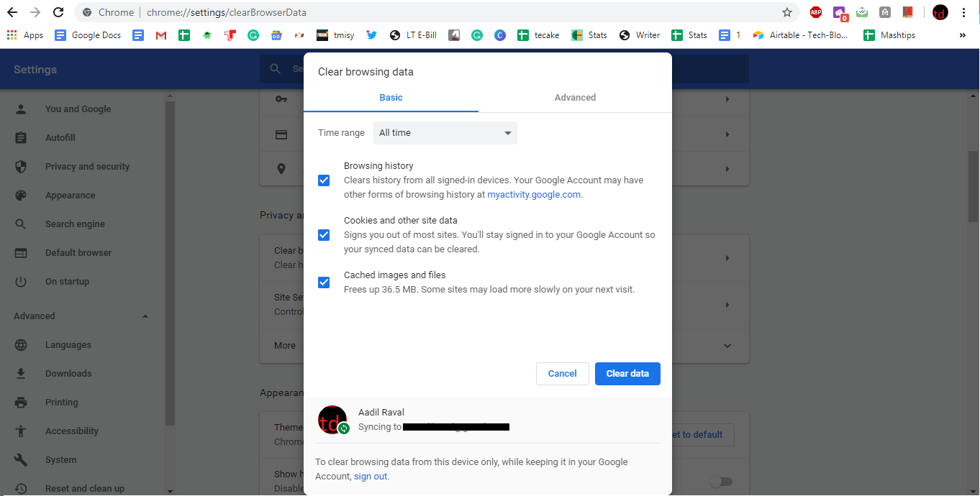Open the ABP ad blocker extension
Screen dimensions: 980x496
coord(816,12)
